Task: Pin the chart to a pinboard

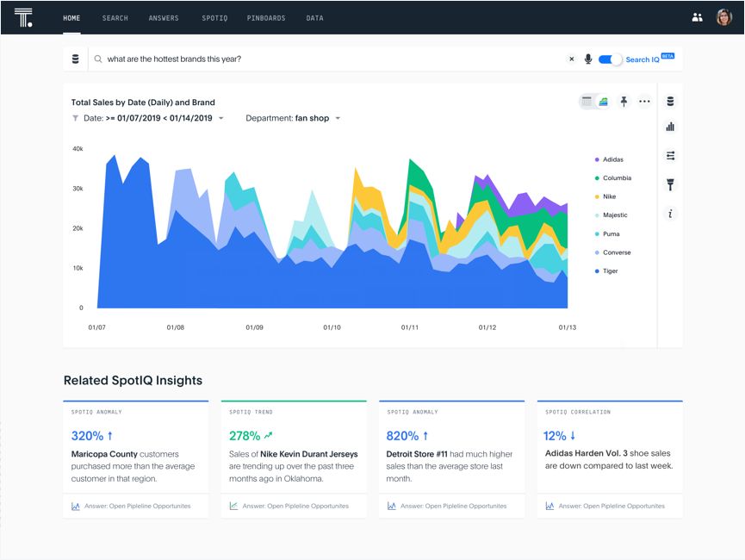Action: click(624, 102)
